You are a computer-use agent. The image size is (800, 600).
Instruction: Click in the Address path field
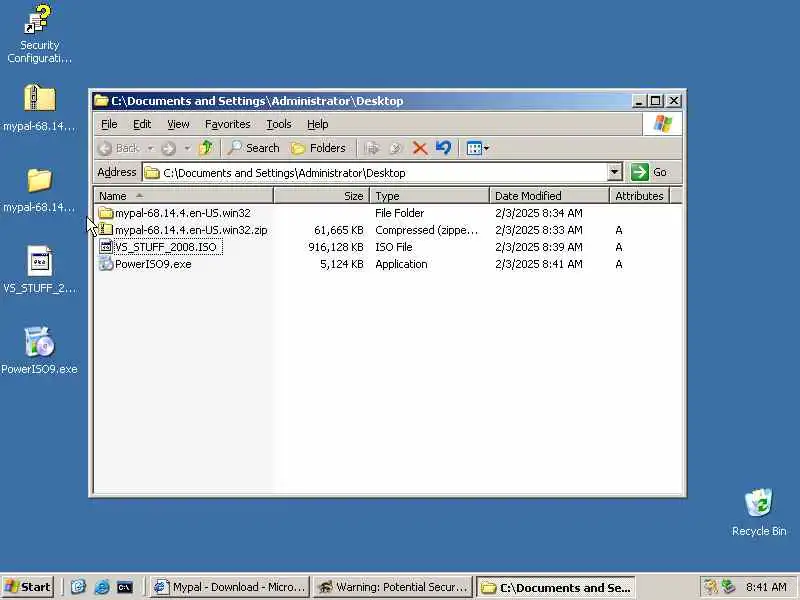coord(375,172)
